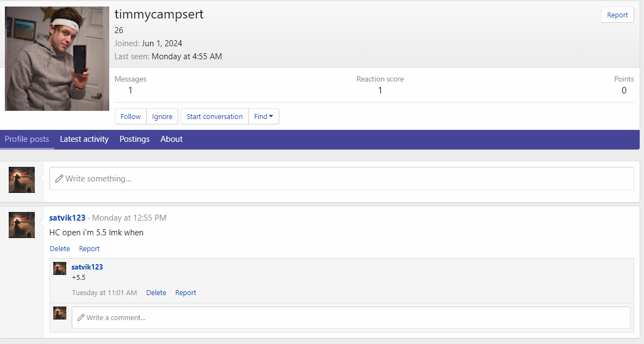Click timmycampsert's large profile photo
Image resolution: width=644 pixels, height=344 pixels.
[57, 59]
